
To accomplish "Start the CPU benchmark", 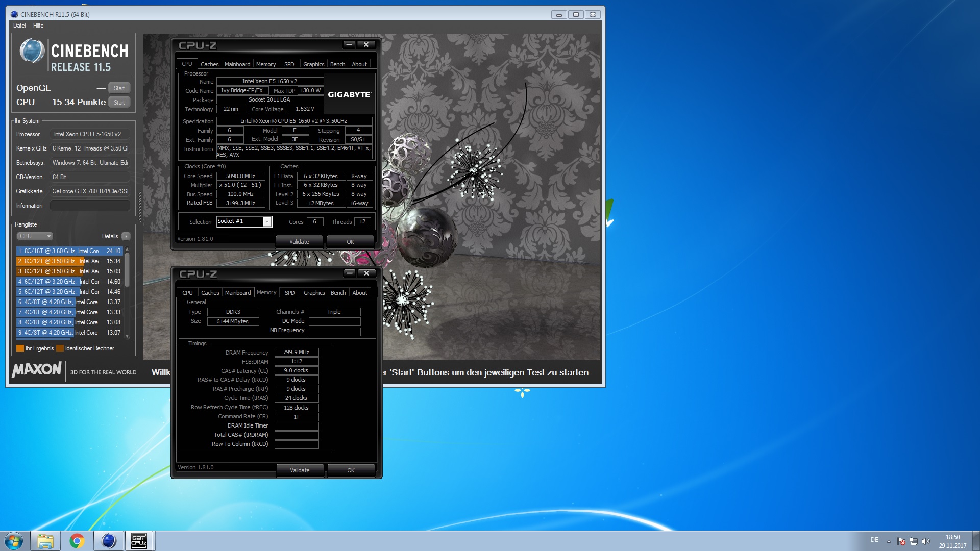I will coord(119,103).
